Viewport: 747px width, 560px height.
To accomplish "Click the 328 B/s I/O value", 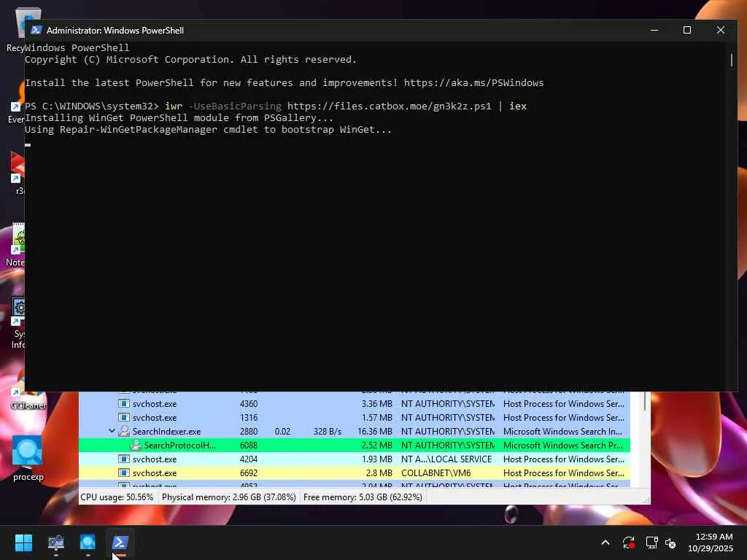I will click(x=328, y=432).
